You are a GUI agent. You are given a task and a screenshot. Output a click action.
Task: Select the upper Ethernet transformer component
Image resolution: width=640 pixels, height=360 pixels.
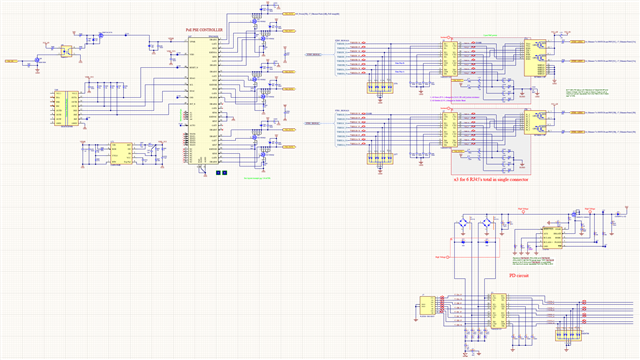click(450, 59)
